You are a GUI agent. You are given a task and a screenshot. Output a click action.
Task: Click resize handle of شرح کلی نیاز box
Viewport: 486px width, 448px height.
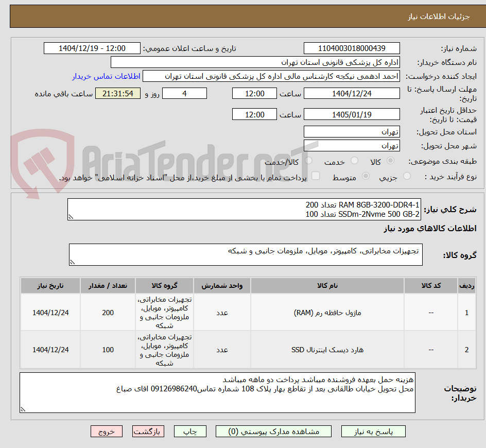point(71,217)
